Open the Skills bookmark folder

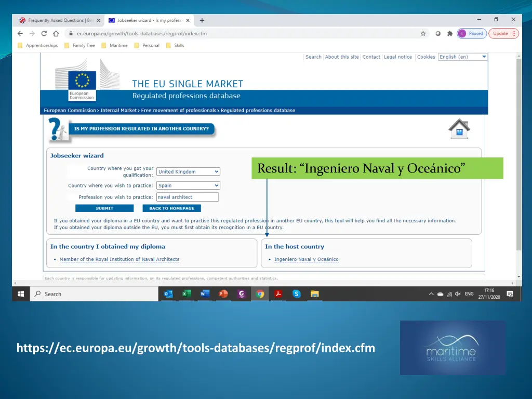(x=176, y=46)
